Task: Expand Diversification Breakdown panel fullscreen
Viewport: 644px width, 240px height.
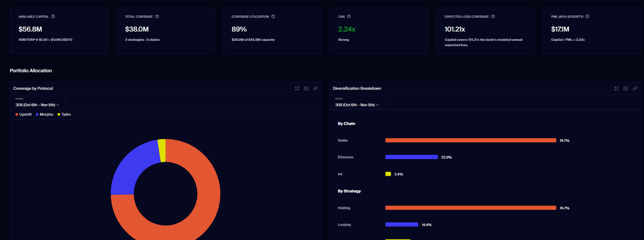Action: pos(616,89)
